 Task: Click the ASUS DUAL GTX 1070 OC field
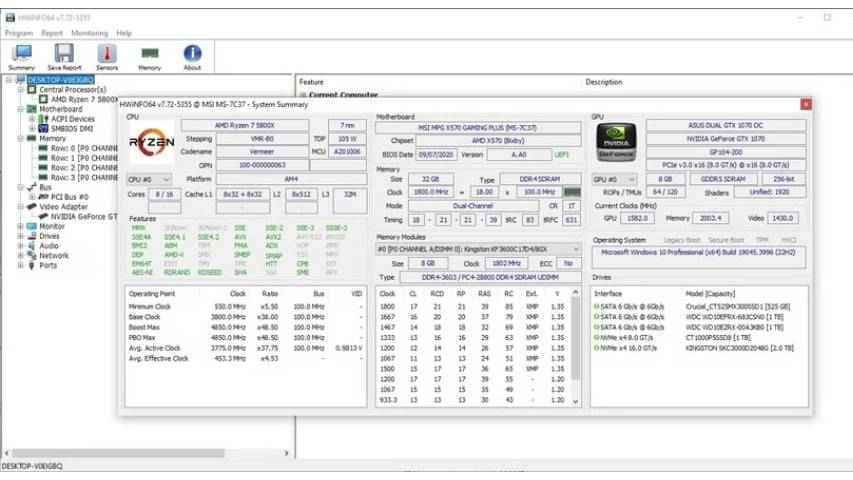[726, 125]
